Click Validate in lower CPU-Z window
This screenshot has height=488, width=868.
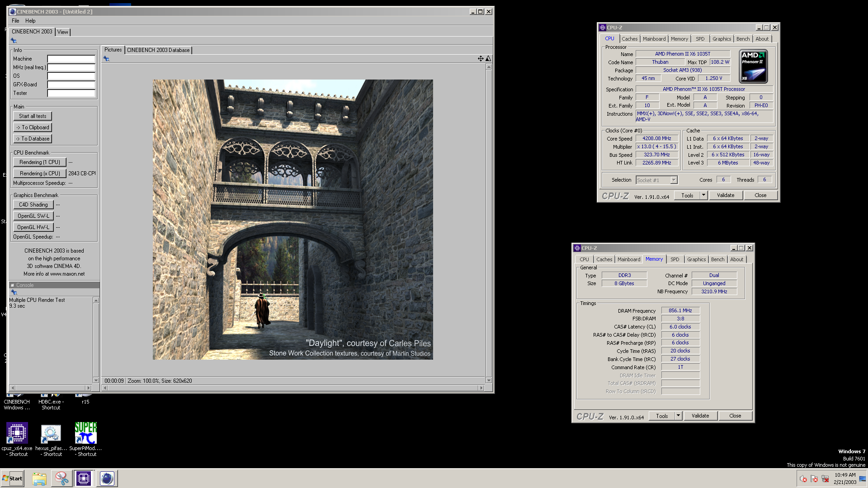click(700, 416)
